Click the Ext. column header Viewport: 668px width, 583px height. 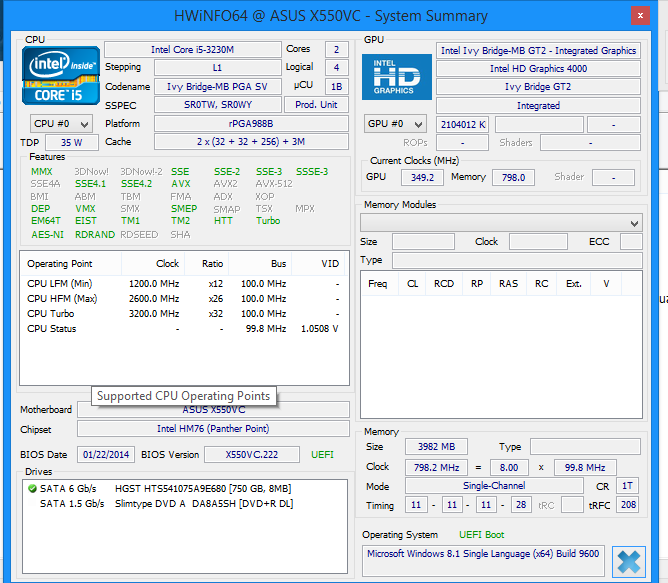(573, 284)
